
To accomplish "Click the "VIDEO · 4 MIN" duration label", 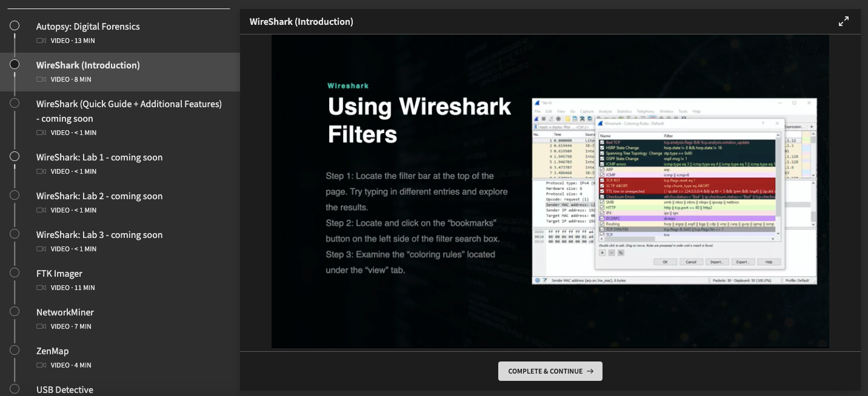I will click(x=71, y=365).
